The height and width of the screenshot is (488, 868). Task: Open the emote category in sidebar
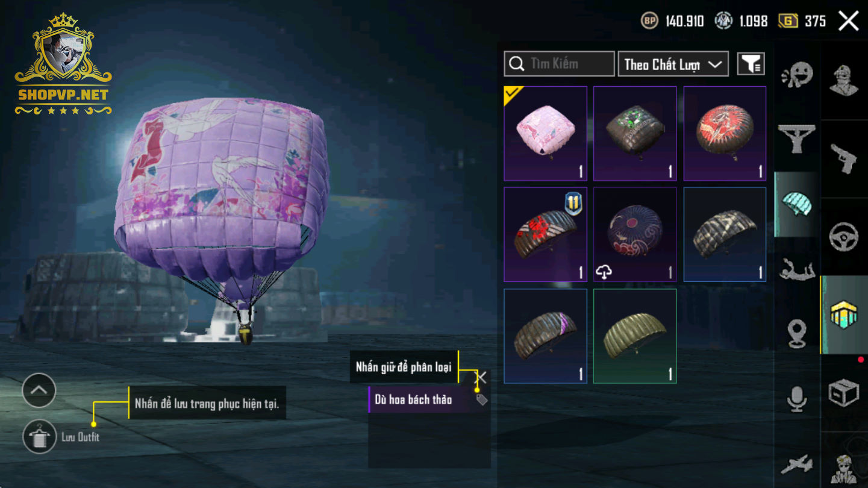click(797, 75)
